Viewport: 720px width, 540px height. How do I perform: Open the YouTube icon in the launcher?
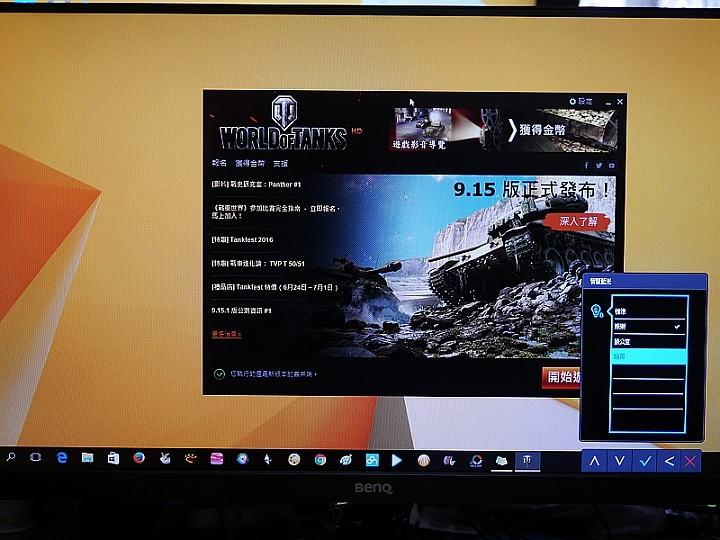point(612,166)
